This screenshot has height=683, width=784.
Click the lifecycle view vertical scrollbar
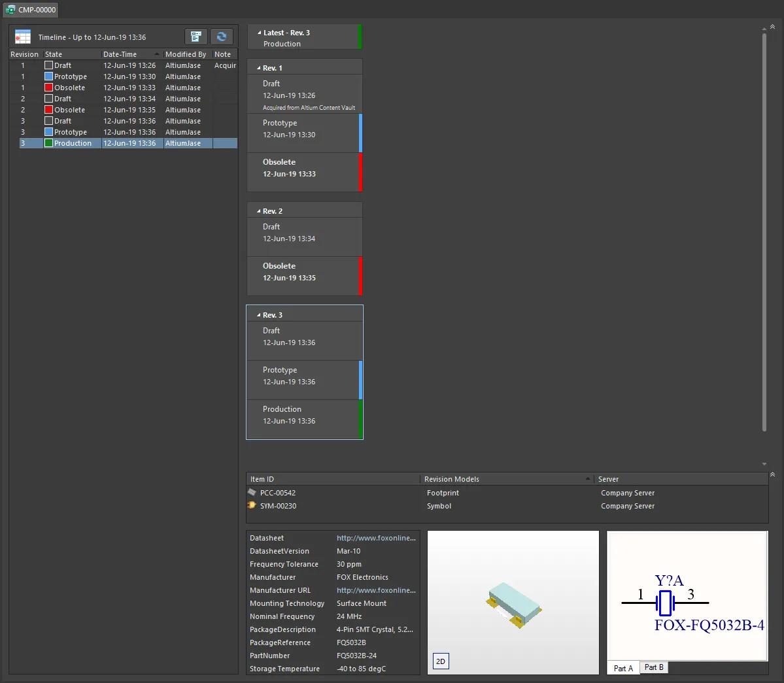[764, 229]
